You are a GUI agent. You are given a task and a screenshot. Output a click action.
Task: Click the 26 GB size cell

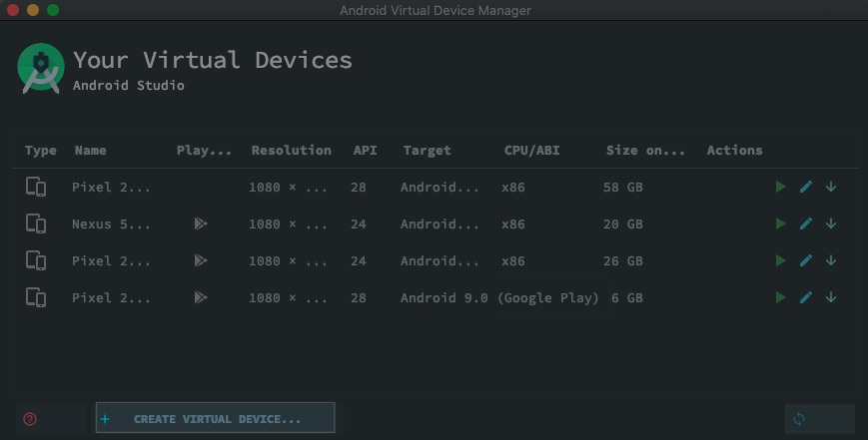pos(622,260)
